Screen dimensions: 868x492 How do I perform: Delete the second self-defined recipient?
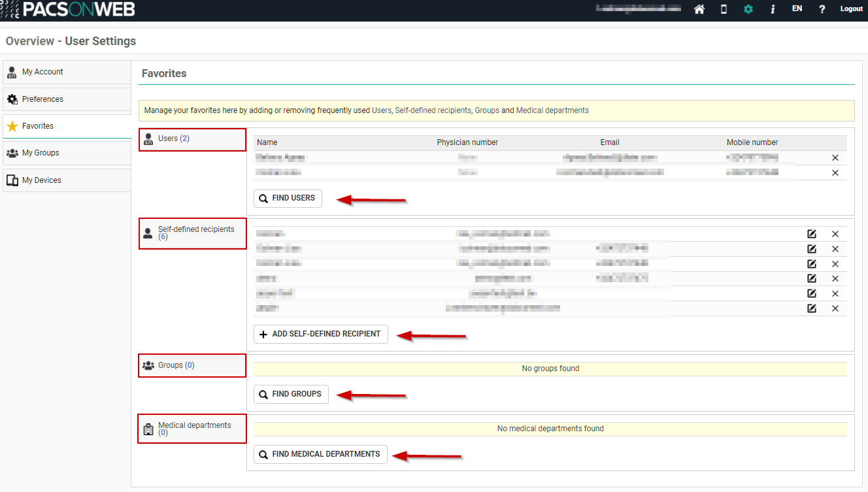[835, 249]
